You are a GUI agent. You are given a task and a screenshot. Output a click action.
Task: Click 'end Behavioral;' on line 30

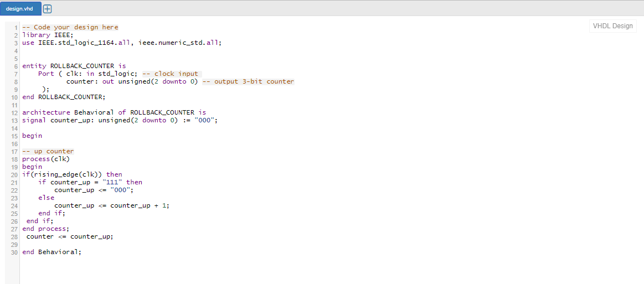pos(51,252)
